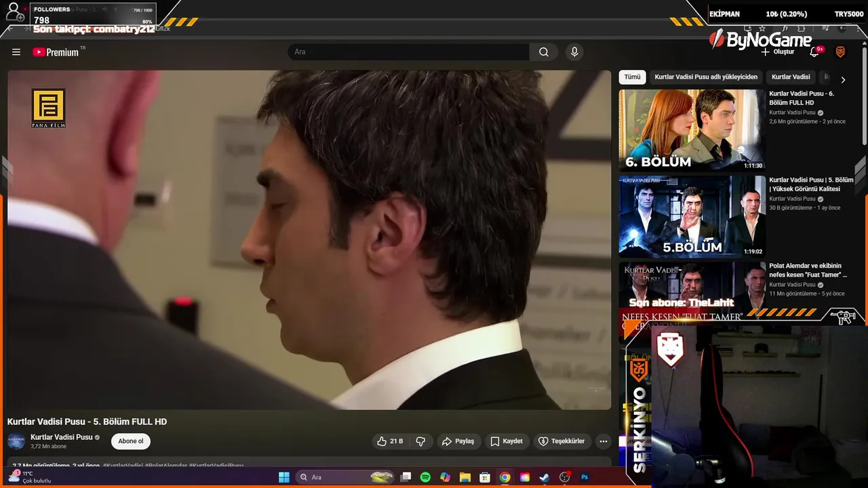Open Spotify from the taskbar
868x488 pixels.
(x=425, y=477)
